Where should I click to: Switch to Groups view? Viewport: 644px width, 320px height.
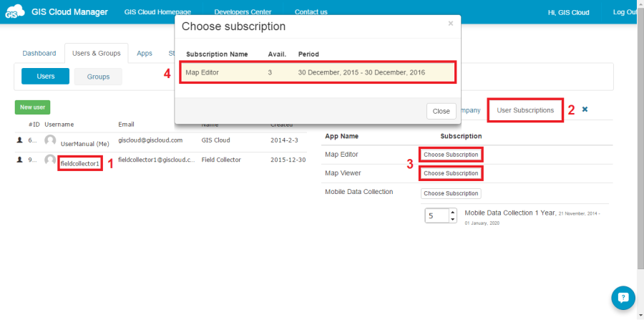(x=98, y=77)
